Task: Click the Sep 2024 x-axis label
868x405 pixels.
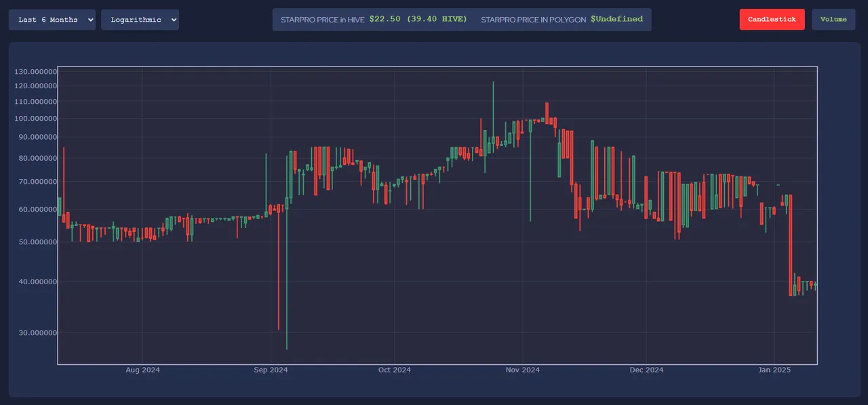Action: pos(271,370)
